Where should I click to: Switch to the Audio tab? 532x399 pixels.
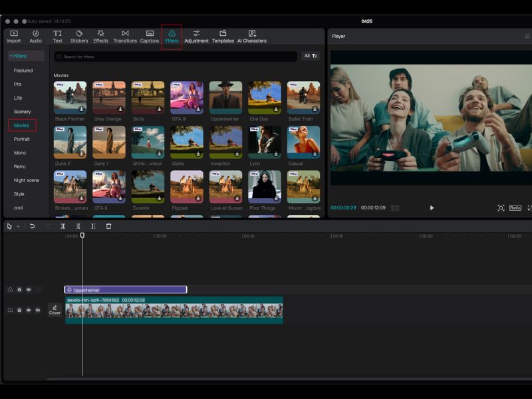pyautogui.click(x=36, y=37)
